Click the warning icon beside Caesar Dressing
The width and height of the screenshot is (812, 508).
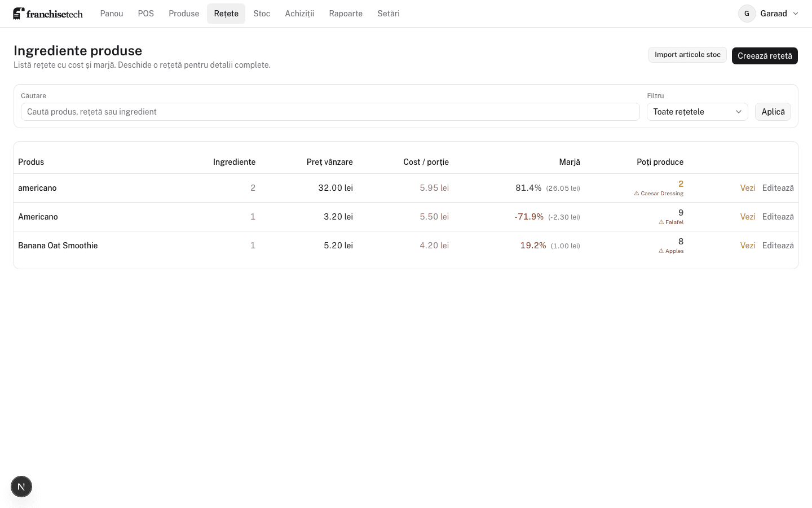point(637,194)
